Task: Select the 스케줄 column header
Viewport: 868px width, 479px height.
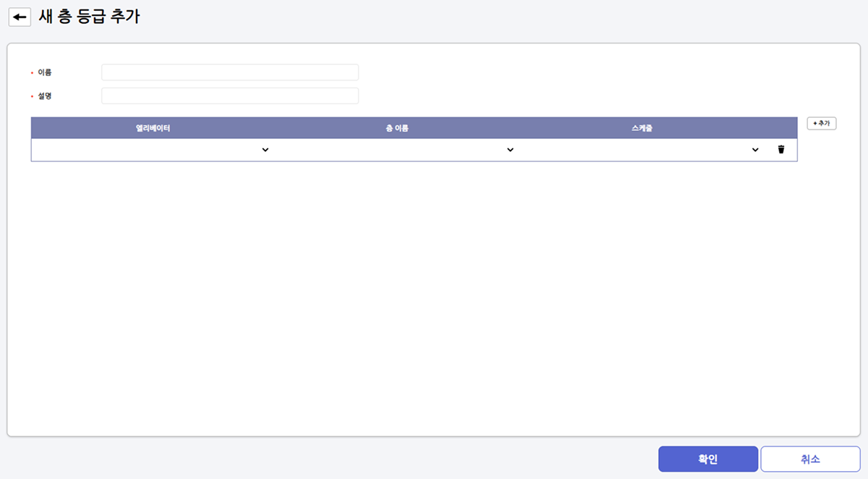Action: [642, 128]
